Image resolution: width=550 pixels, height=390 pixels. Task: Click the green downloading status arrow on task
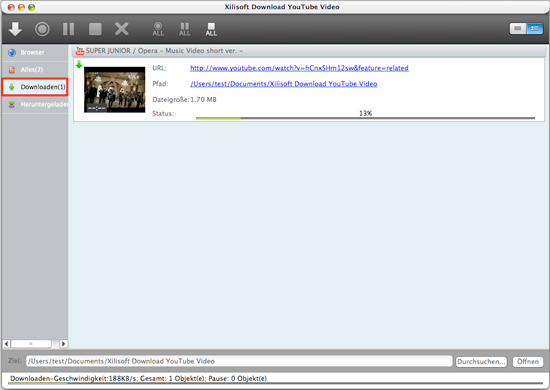point(79,64)
